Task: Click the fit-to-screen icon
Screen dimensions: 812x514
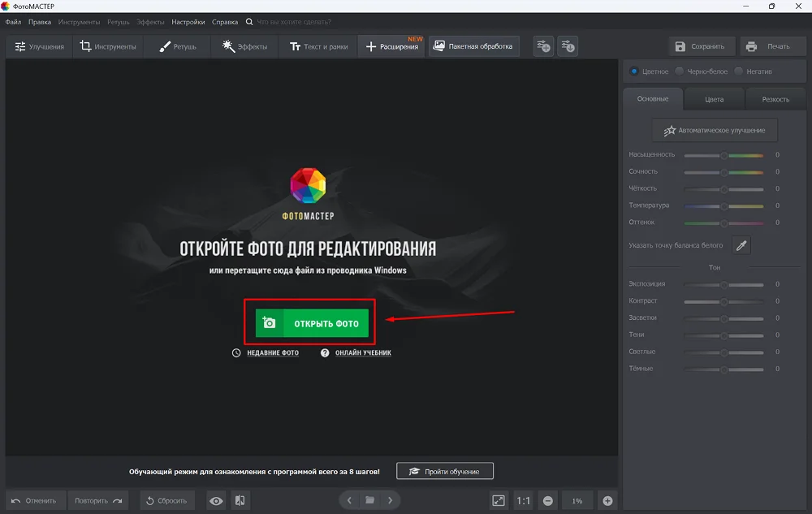Action: (499, 501)
